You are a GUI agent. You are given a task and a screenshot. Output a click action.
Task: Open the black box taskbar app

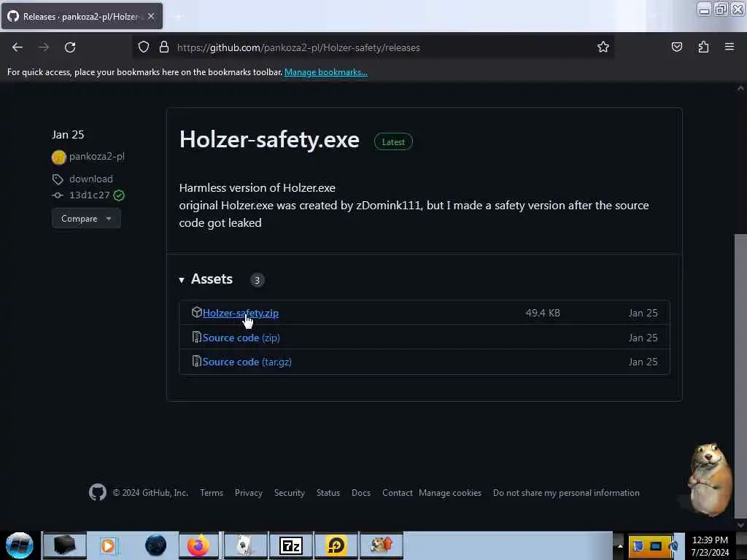(65, 545)
